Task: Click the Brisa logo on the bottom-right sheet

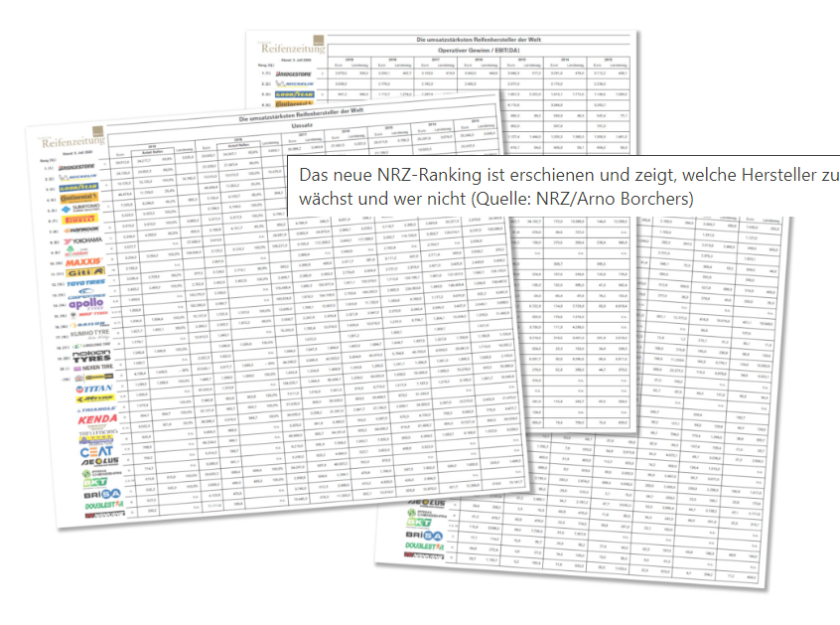Action: click(x=424, y=535)
